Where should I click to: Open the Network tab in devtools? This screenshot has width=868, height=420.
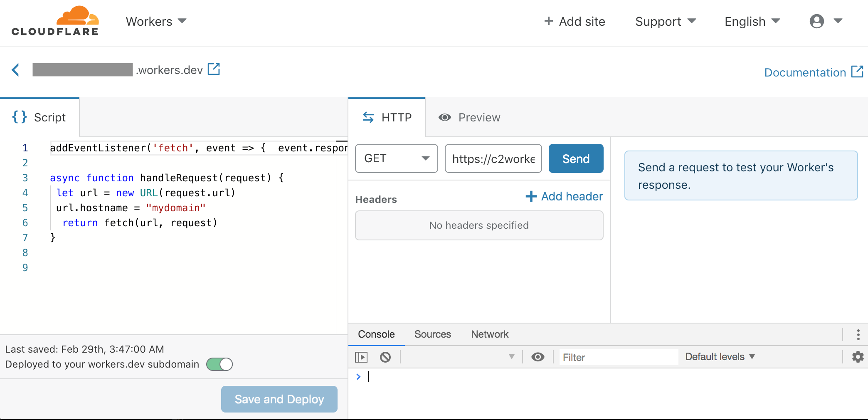point(490,334)
